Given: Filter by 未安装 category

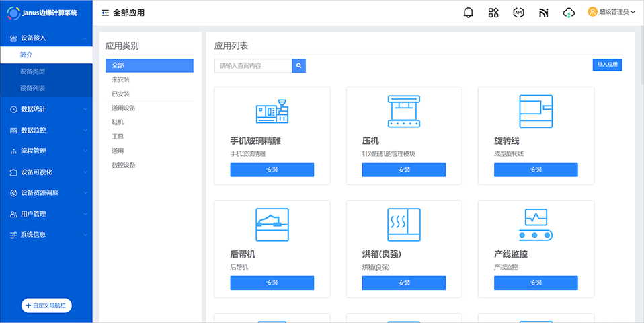Looking at the screenshot, I should pos(120,79).
